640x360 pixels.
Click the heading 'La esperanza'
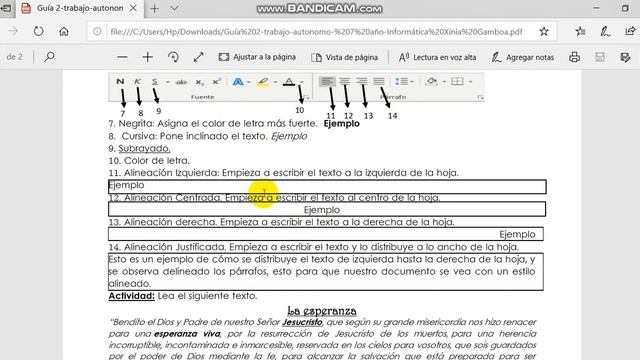[x=322, y=311]
